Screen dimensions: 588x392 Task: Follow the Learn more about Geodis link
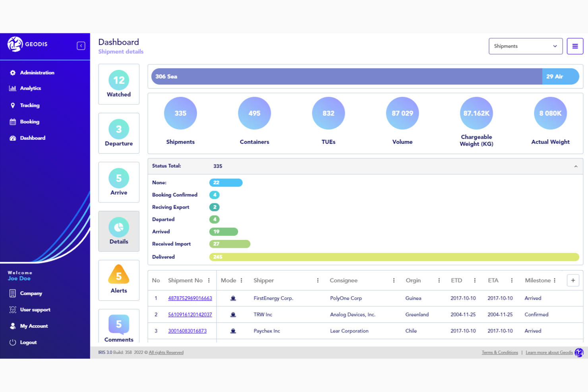pyautogui.click(x=549, y=352)
